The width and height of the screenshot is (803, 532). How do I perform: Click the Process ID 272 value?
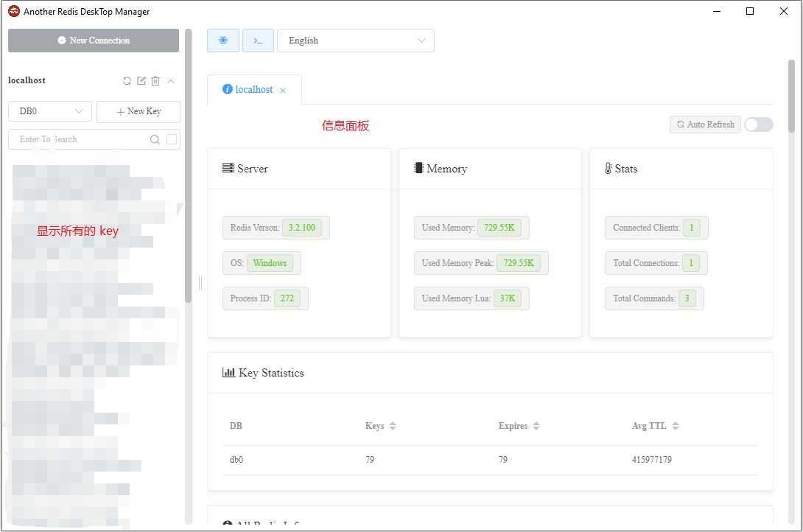pyautogui.click(x=287, y=298)
